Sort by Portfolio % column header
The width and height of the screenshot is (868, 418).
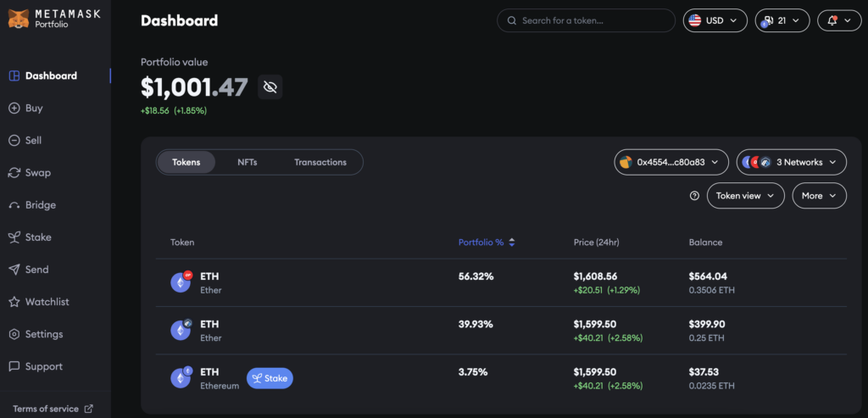(487, 242)
